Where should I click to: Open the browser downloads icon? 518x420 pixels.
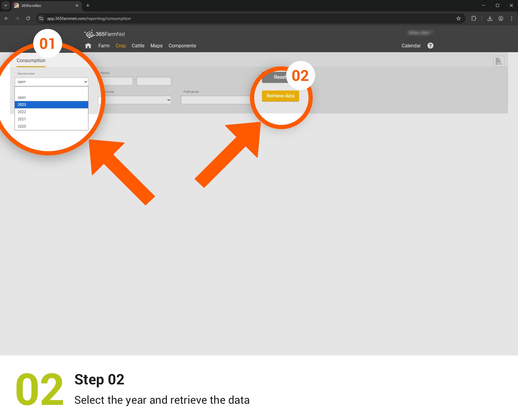point(490,18)
